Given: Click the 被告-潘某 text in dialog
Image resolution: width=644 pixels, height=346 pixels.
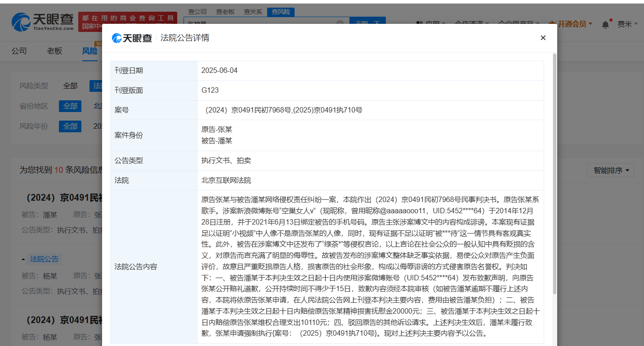Looking at the screenshot, I should point(217,141).
